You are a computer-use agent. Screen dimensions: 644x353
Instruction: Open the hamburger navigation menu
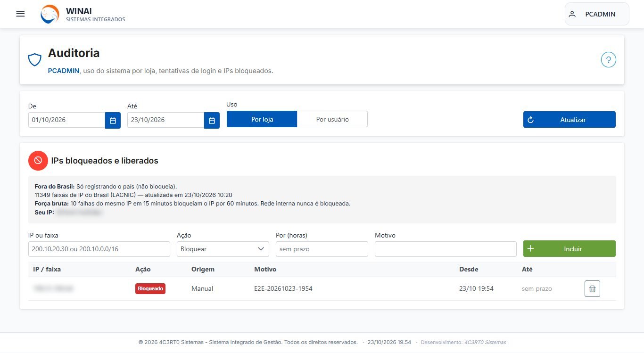pos(20,14)
